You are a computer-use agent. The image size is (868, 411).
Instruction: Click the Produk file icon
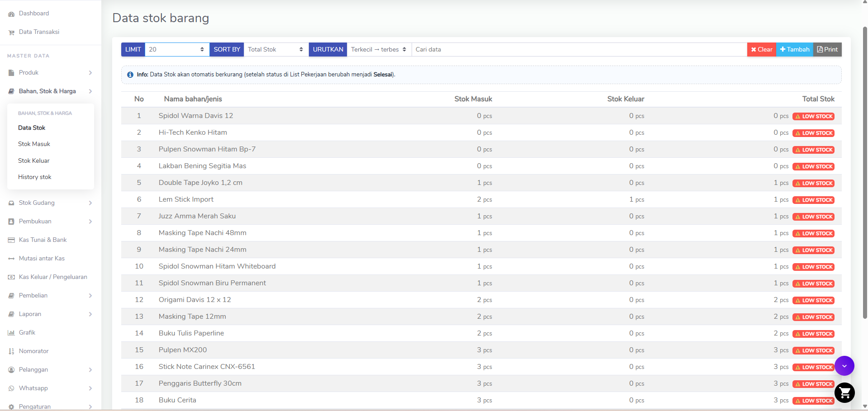click(x=11, y=73)
